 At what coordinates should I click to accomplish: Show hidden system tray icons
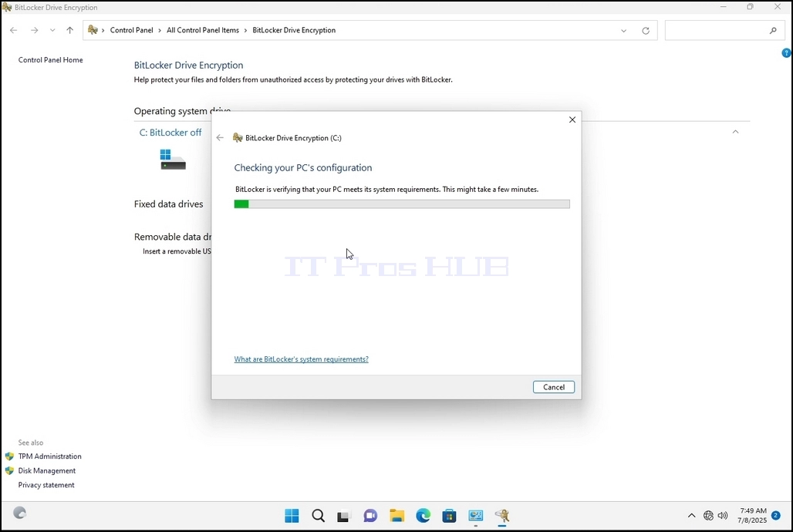click(691, 516)
